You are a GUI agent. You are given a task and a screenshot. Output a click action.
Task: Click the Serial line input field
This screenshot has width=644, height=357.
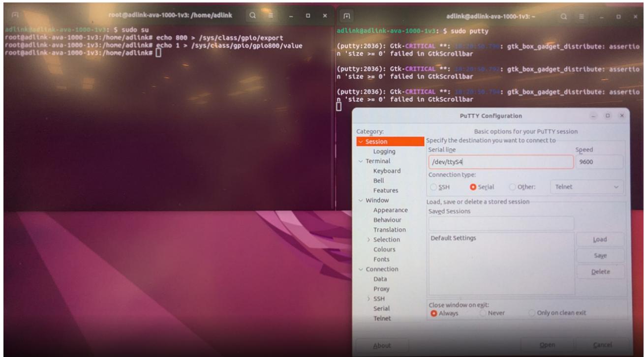pos(501,162)
